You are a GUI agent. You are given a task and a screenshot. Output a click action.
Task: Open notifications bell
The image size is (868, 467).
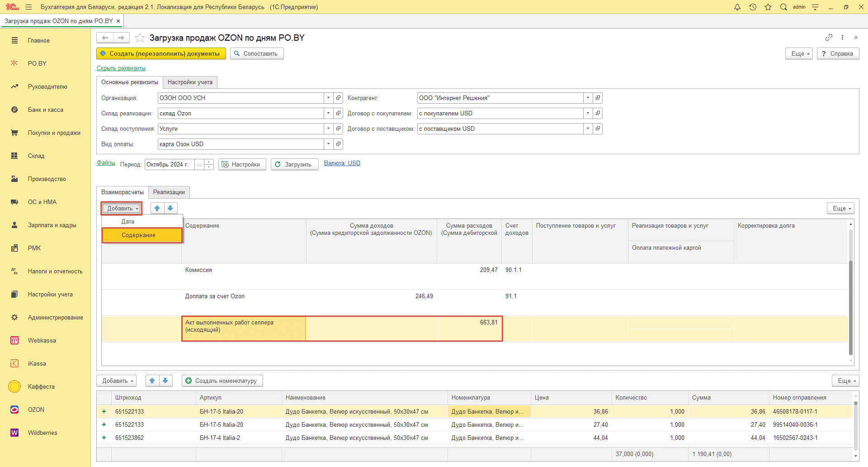click(737, 7)
